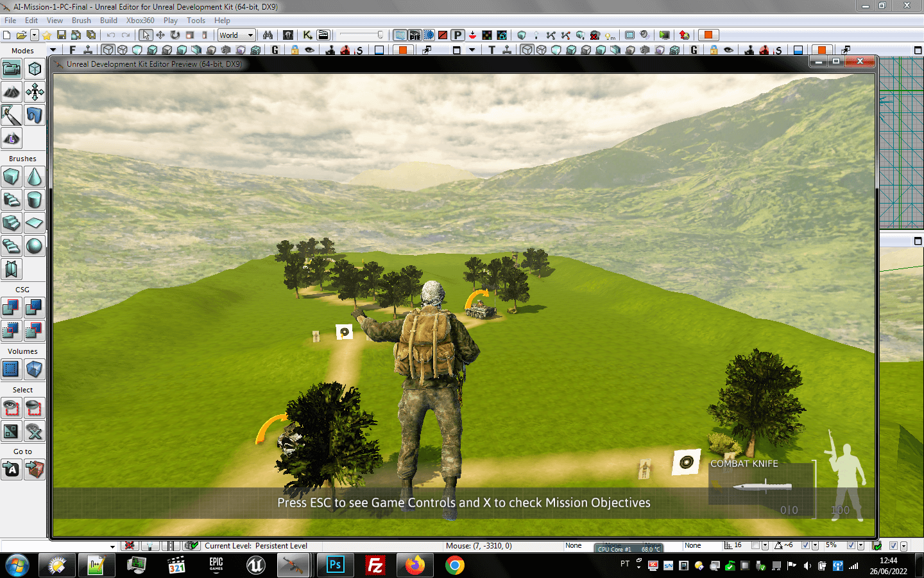Click Current Level Persistent Level text
Viewport: 924px width, 578px height.
(x=256, y=546)
